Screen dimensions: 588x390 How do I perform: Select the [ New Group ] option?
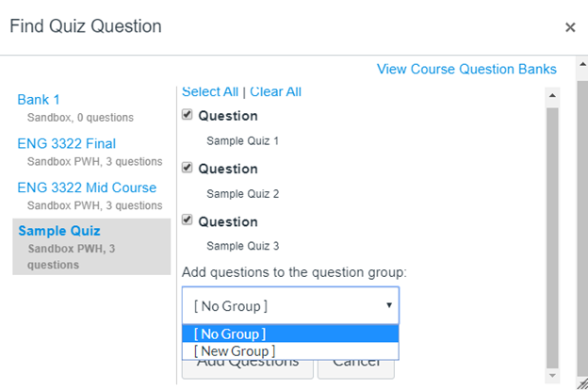[290, 350]
